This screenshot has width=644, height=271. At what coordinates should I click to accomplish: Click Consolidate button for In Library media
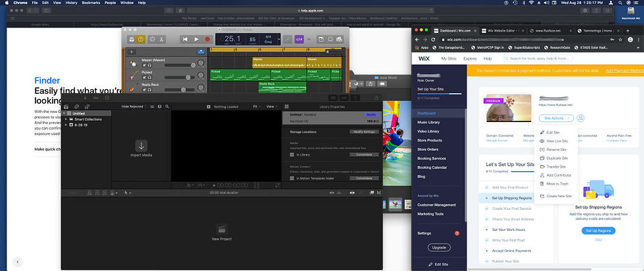364,155
